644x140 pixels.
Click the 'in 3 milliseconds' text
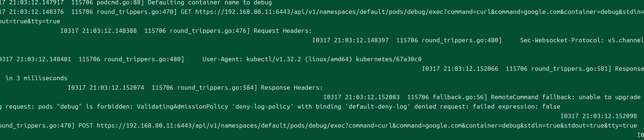click(x=37, y=78)
